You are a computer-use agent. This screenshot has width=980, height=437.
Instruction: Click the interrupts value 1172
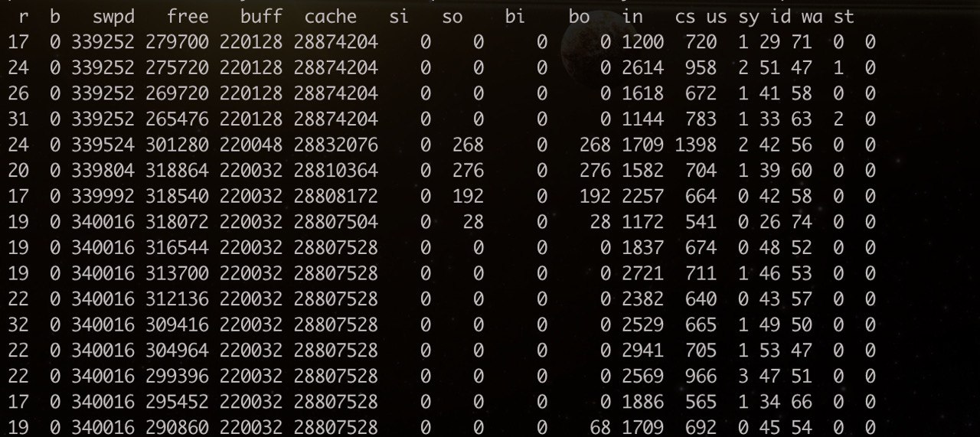[x=643, y=221]
